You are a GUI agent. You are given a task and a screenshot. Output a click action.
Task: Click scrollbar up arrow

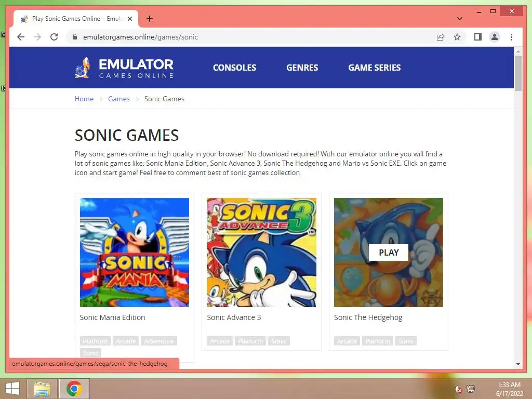518,51
